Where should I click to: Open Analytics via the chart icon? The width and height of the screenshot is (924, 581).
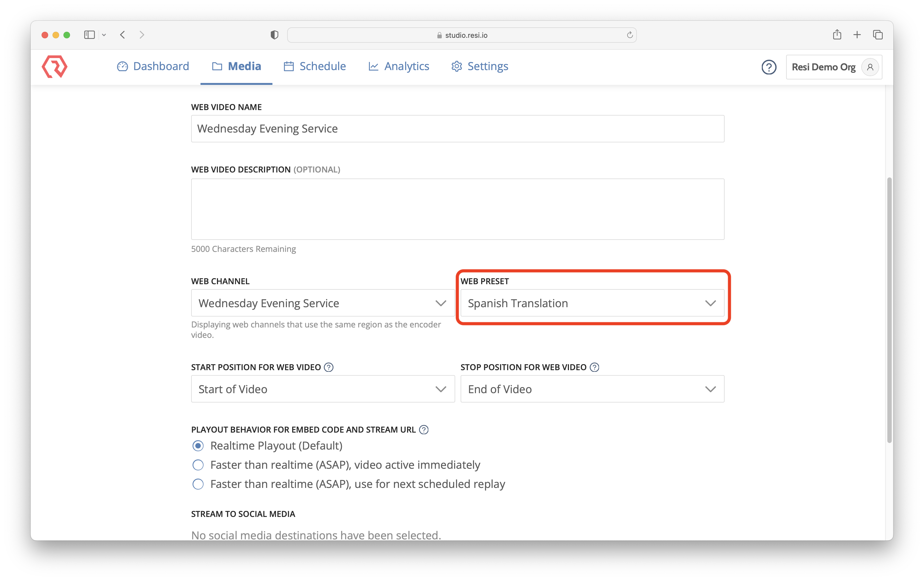pos(373,66)
